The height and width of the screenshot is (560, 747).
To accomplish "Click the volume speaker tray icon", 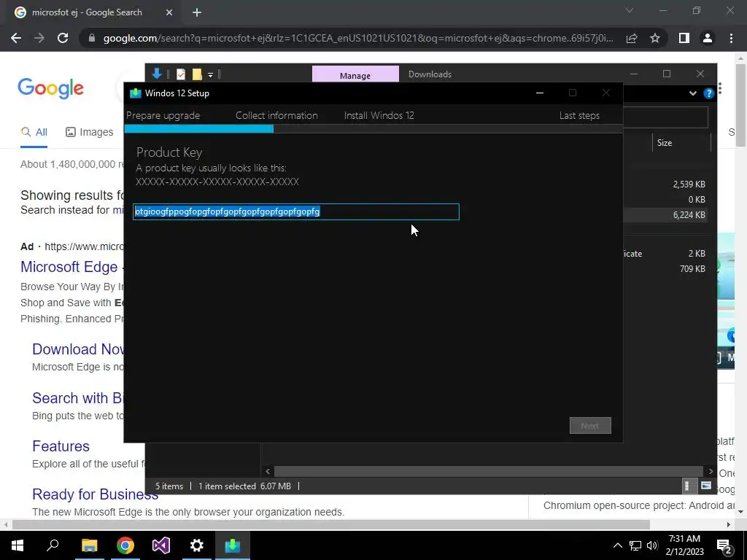I will coord(652,545).
